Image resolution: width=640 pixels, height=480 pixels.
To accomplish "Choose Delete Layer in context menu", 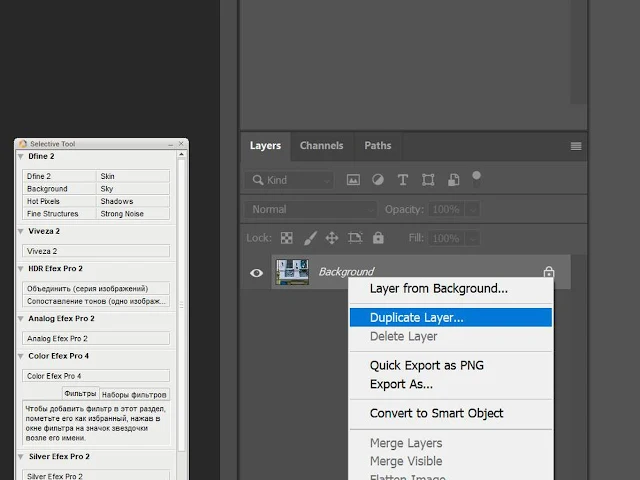I will pos(451,336).
